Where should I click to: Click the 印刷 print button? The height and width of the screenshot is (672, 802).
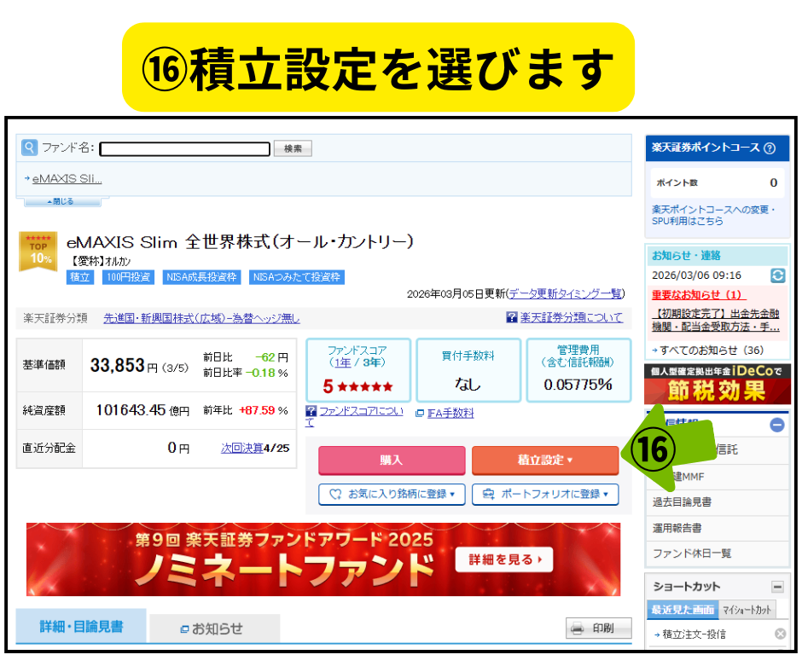(x=598, y=628)
